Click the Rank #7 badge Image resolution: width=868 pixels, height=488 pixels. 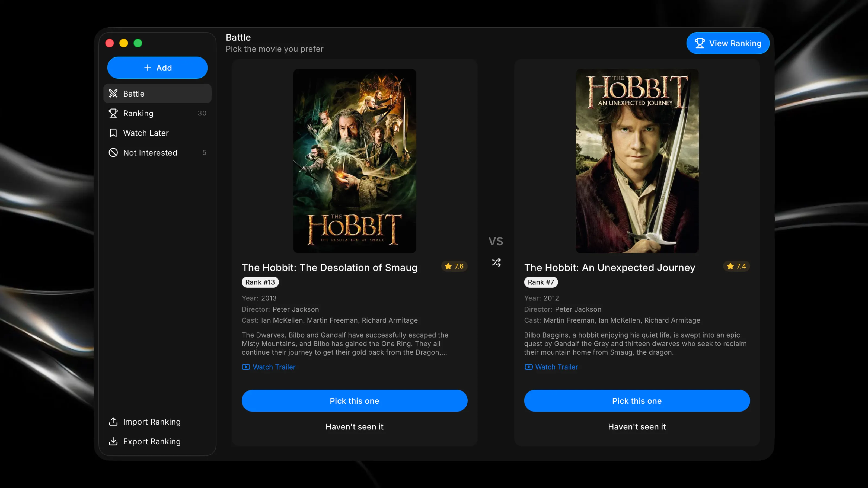[x=541, y=282]
